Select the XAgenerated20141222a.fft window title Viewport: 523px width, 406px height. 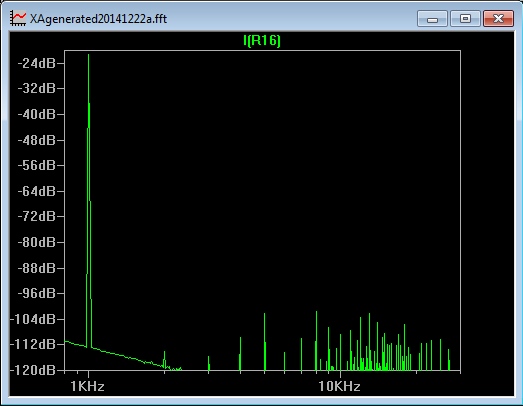pyautogui.click(x=98, y=18)
